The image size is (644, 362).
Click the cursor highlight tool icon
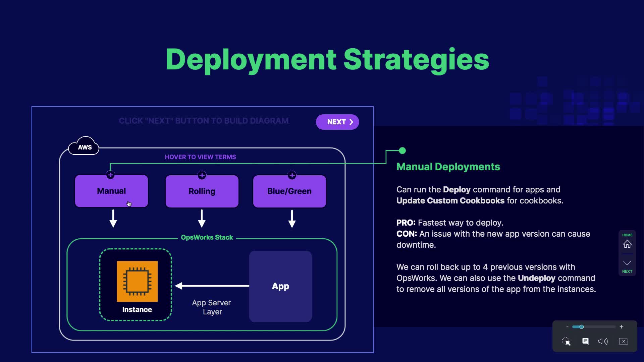[x=566, y=341]
